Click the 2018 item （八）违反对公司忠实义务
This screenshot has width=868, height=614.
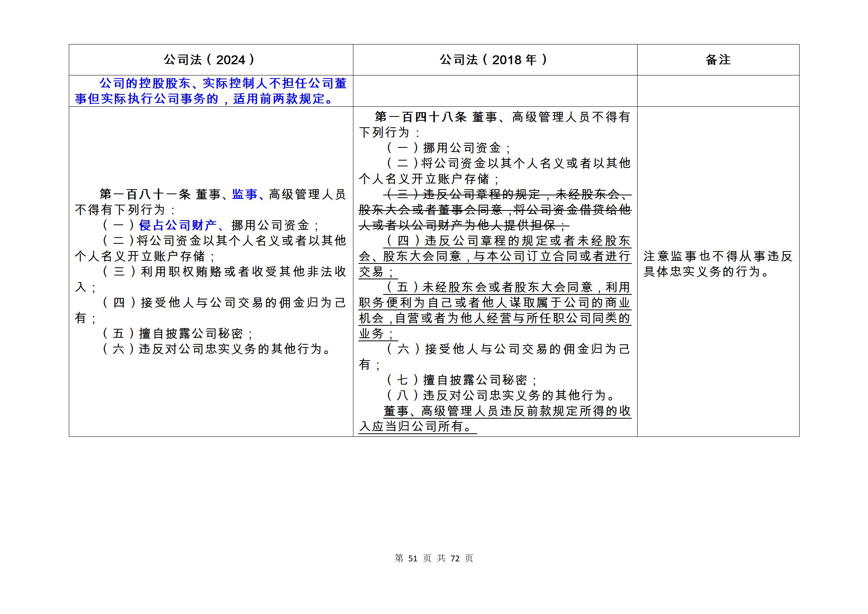[500, 395]
